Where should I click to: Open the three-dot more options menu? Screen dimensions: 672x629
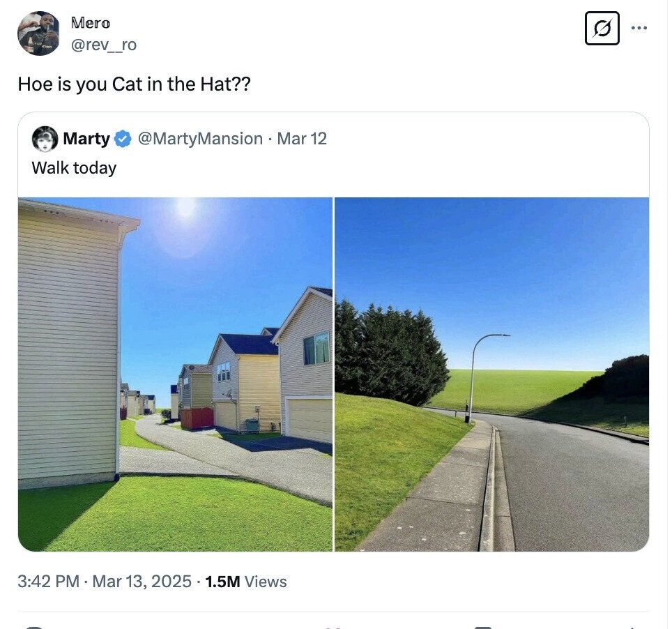pyautogui.click(x=639, y=29)
